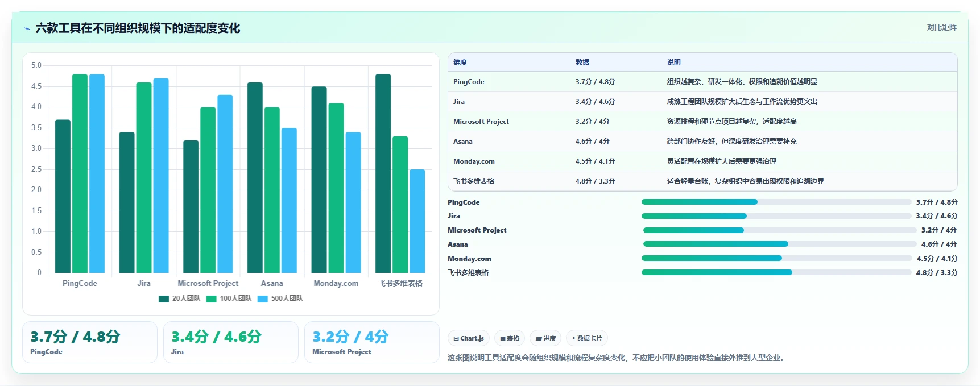Screen dimensions: 980x386
Task: Select the 进度 chip
Action: (x=545, y=338)
